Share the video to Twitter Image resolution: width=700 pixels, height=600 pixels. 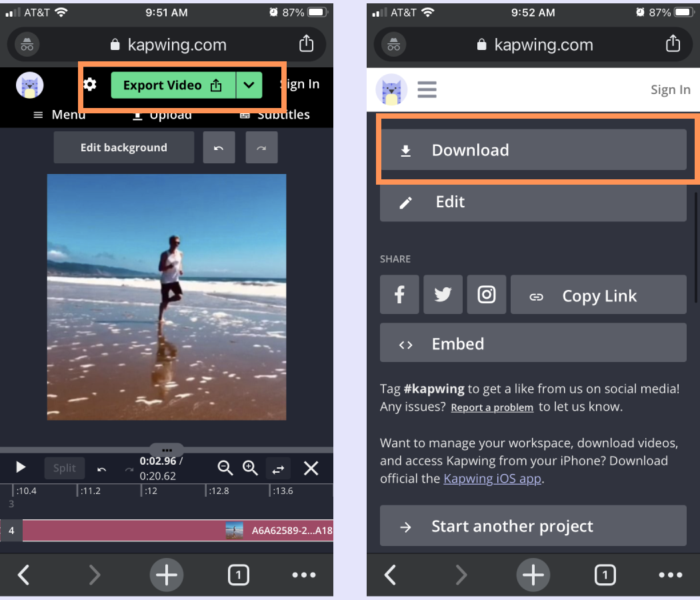point(443,294)
